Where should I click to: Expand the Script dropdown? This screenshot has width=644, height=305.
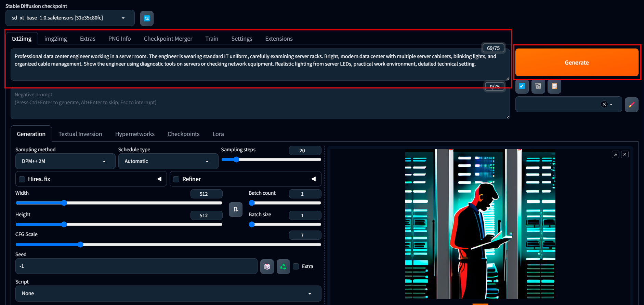(168, 293)
